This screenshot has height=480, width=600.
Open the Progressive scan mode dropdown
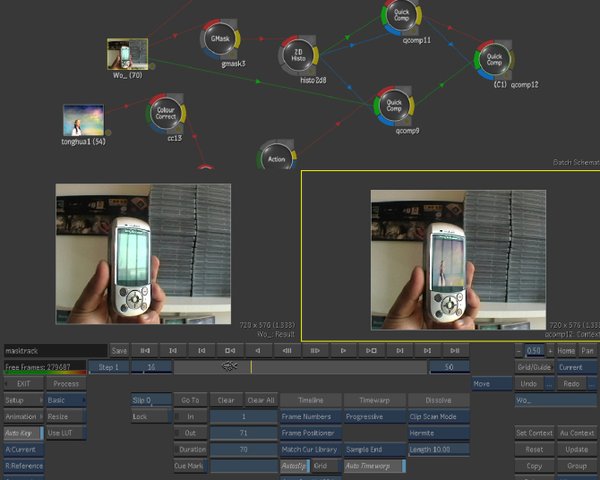click(373, 417)
